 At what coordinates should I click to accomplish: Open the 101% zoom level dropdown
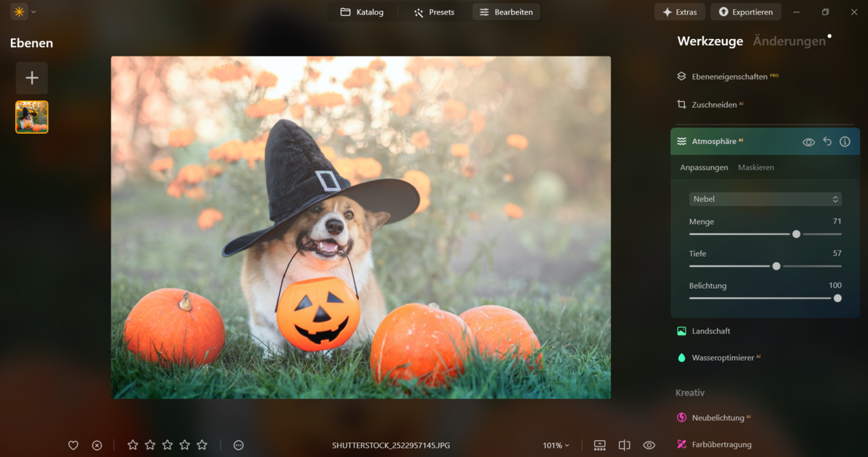[556, 445]
